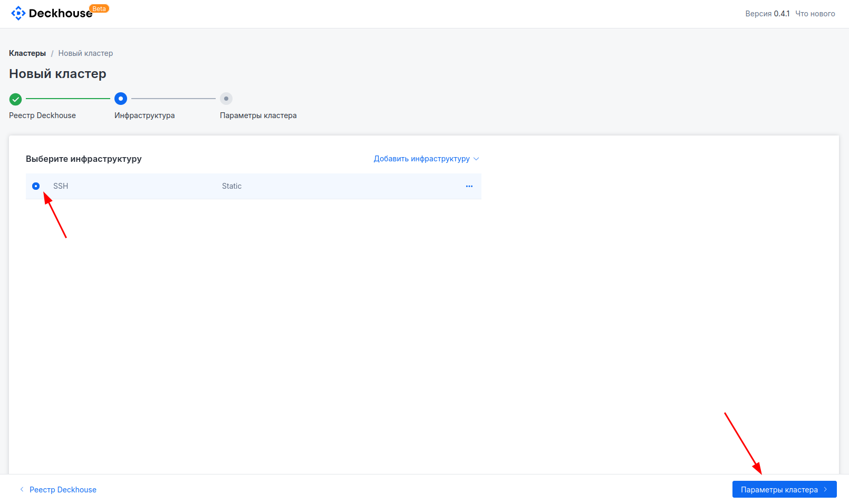Viewport: 849px width, 504px height.
Task: Expand the Добавить инфраструктуру dropdown
Action: click(421, 159)
